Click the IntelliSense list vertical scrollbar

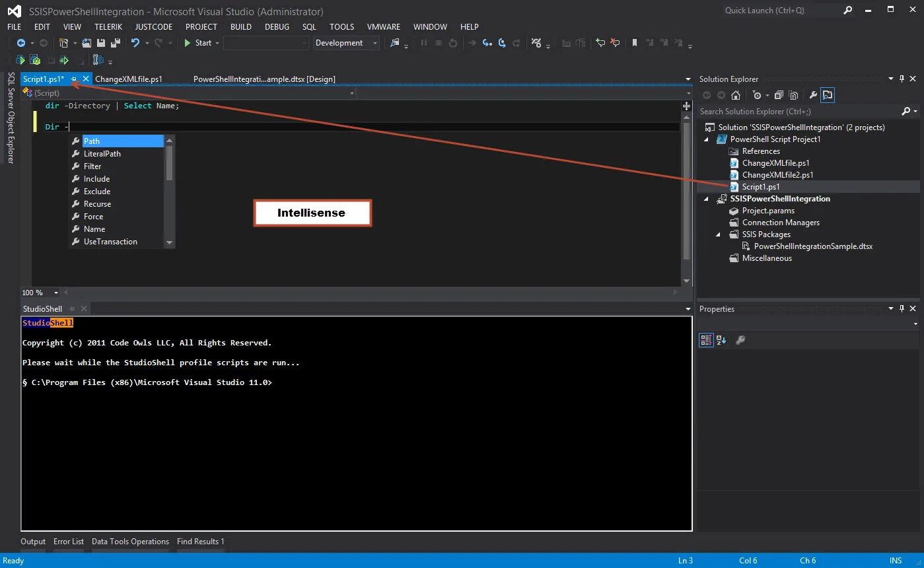coord(169,192)
